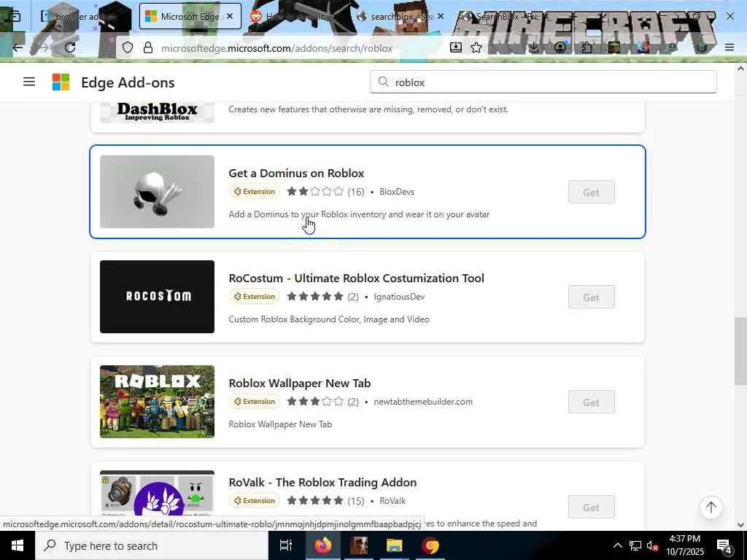This screenshot has width=747, height=560.
Task: Click the Windows 'Type here to search' box
Action: click(x=152, y=545)
